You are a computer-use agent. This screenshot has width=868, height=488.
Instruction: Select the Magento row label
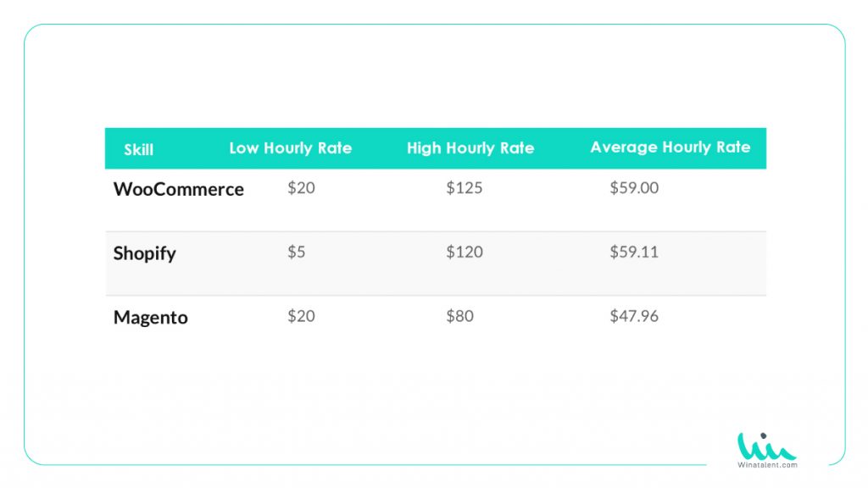pyautogui.click(x=151, y=318)
